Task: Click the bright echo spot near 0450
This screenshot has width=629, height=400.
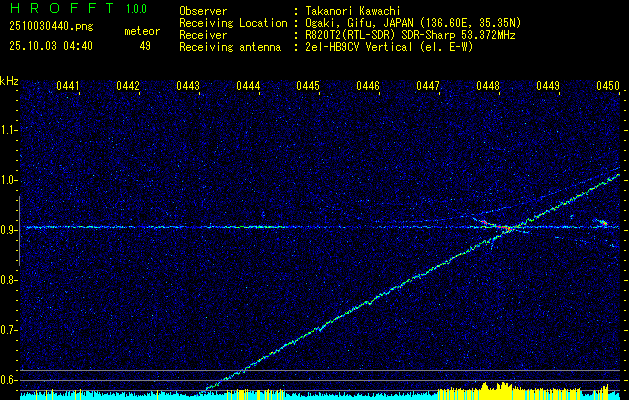Action: tap(604, 223)
